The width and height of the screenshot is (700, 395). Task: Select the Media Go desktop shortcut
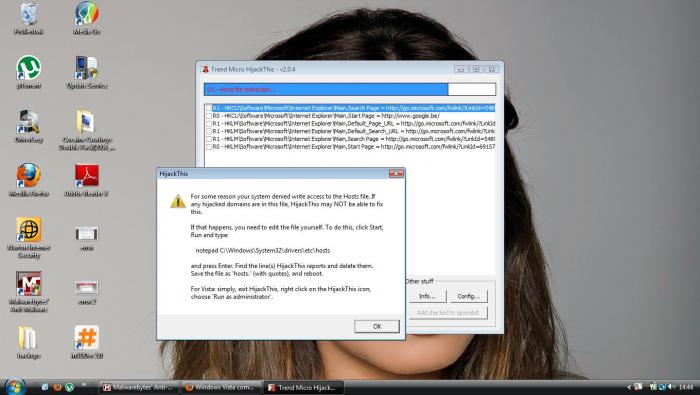(87, 19)
